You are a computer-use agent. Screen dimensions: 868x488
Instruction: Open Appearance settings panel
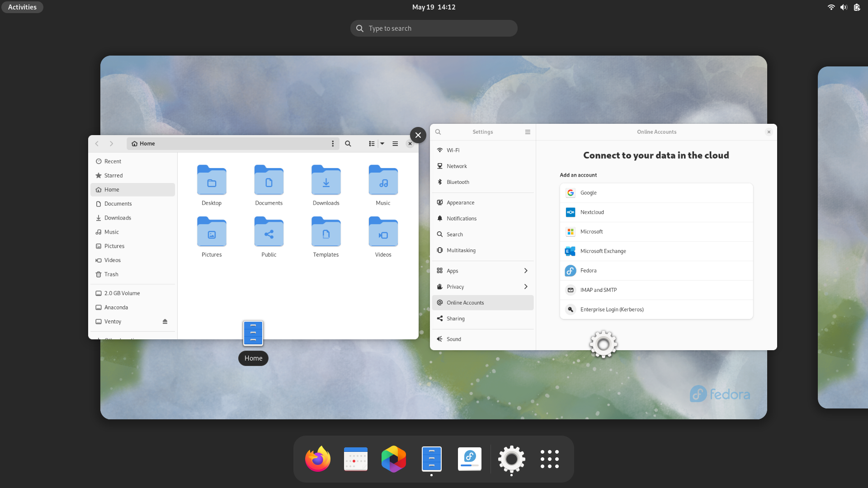483,202
